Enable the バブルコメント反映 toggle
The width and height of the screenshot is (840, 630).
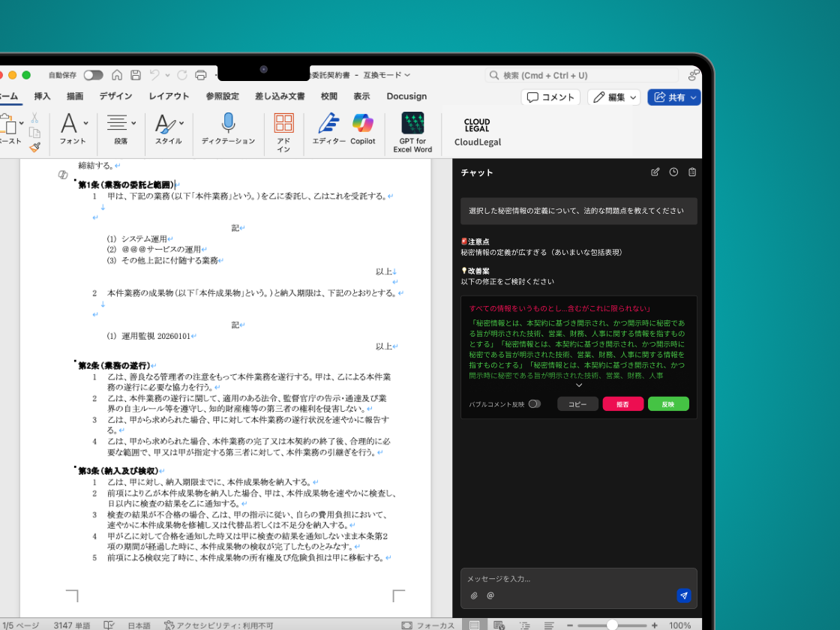[x=534, y=403]
